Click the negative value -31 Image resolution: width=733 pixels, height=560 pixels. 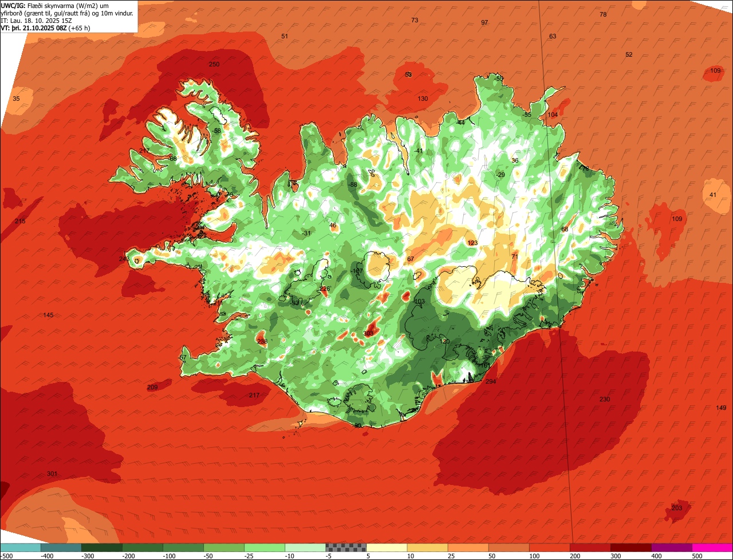pyautogui.click(x=306, y=233)
